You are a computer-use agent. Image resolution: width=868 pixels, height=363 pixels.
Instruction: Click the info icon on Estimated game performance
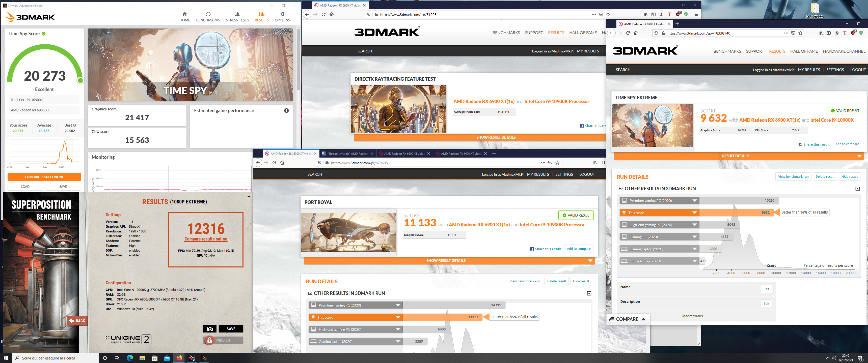point(286,110)
